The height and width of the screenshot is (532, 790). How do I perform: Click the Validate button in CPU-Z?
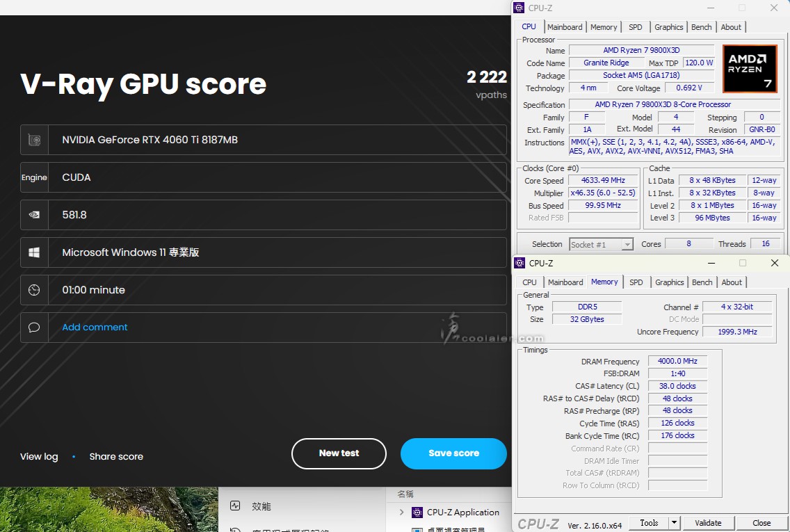point(708,523)
